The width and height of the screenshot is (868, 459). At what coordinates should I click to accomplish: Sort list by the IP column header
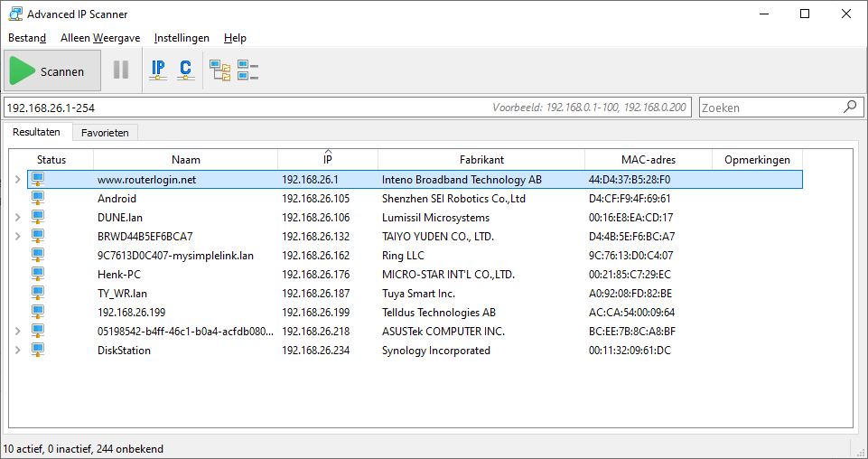coord(328,159)
